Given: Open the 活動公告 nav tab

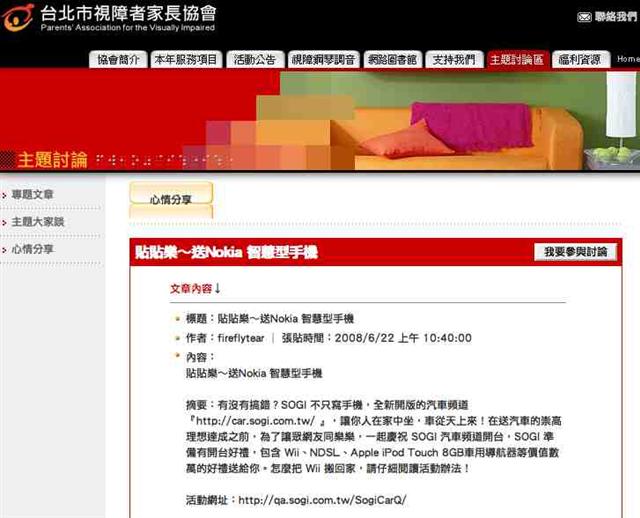Looking at the screenshot, I should click(x=255, y=60).
